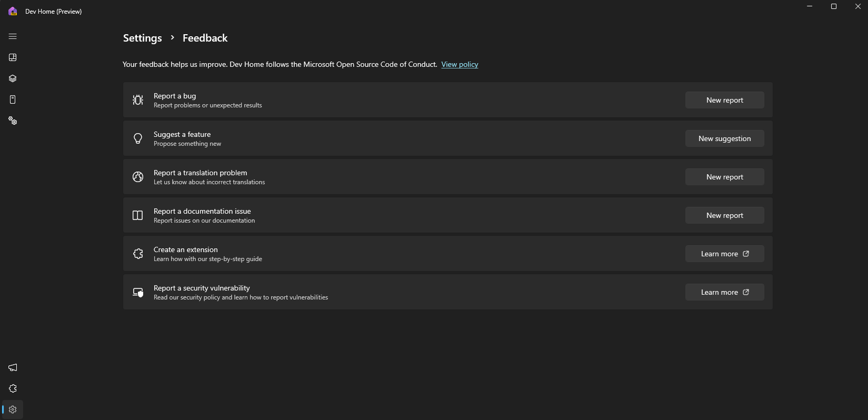Click New report for Report a bug
This screenshot has width=868, height=420.
[x=724, y=100]
